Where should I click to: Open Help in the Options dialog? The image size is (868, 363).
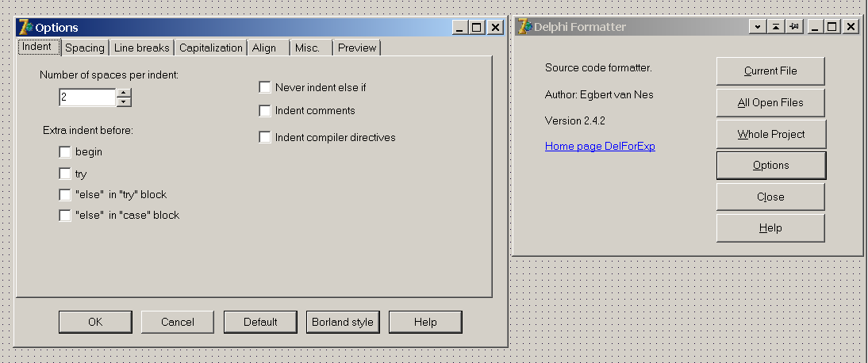(425, 322)
